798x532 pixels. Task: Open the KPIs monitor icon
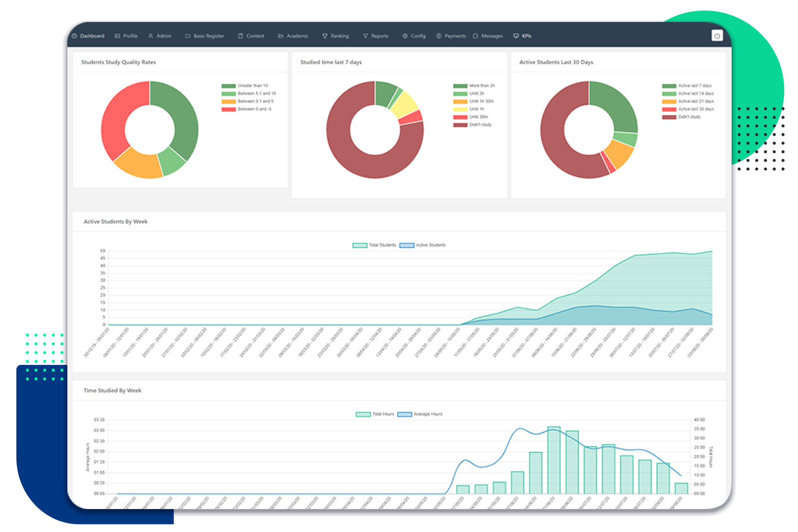[x=515, y=35]
